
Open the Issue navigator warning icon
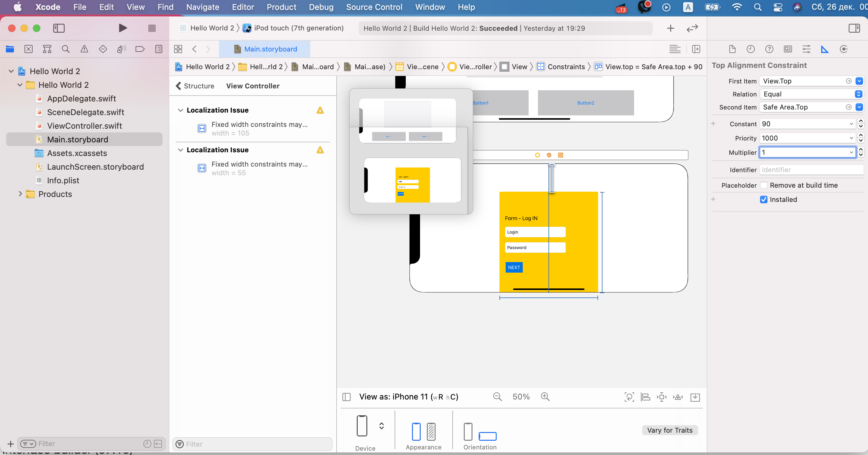point(84,49)
